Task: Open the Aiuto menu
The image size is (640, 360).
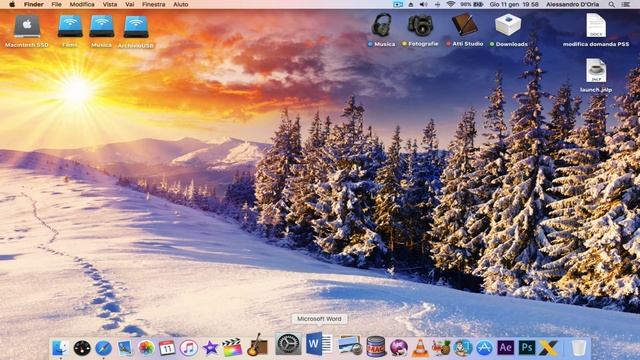Action: click(x=180, y=4)
